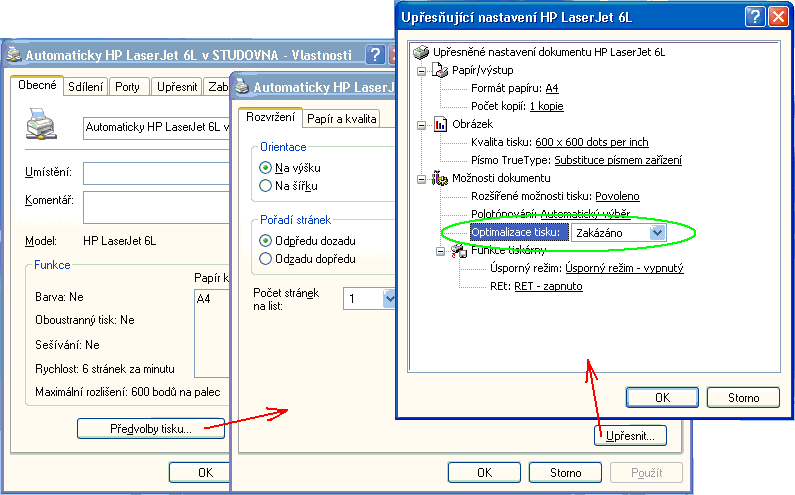Collapse the Obrázek tree node
The image size is (795, 495).
tap(421, 125)
